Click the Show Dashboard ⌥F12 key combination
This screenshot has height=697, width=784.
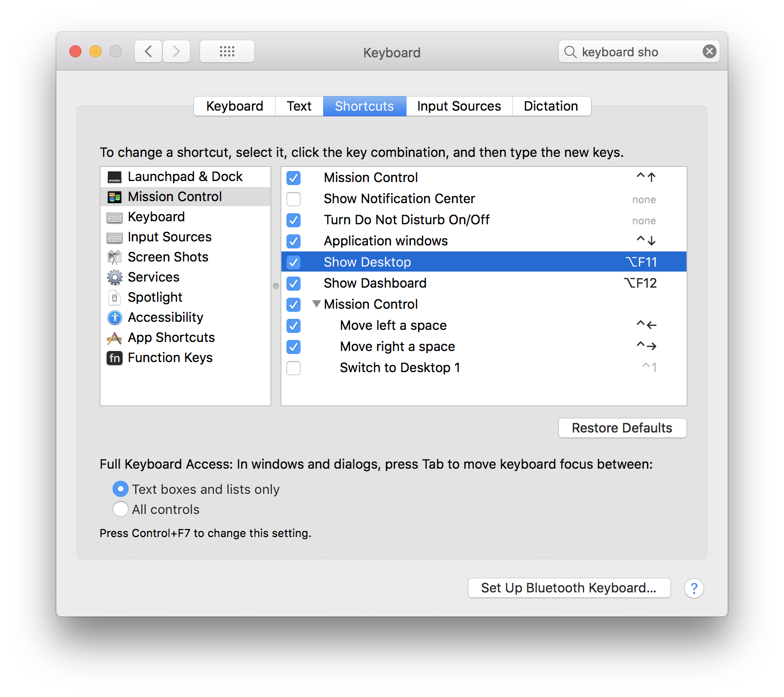coord(640,283)
